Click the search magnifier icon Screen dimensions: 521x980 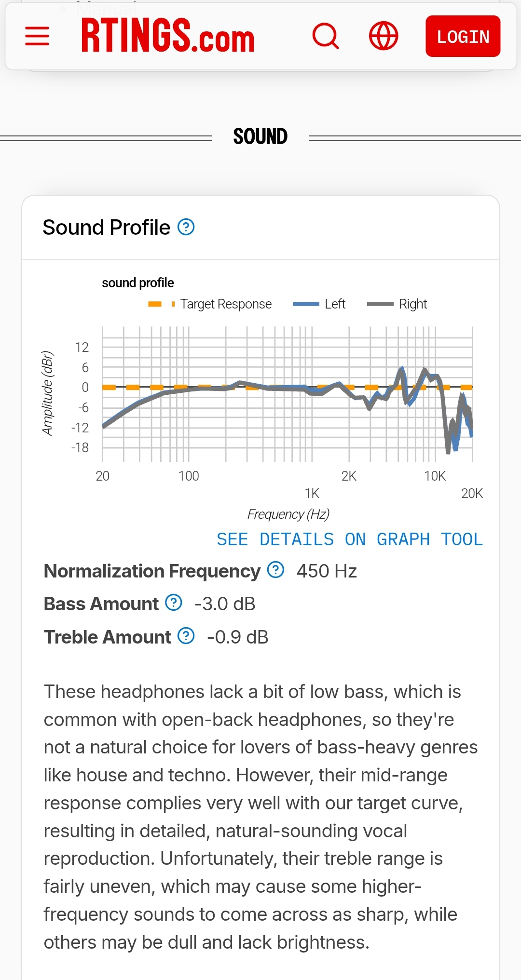326,36
